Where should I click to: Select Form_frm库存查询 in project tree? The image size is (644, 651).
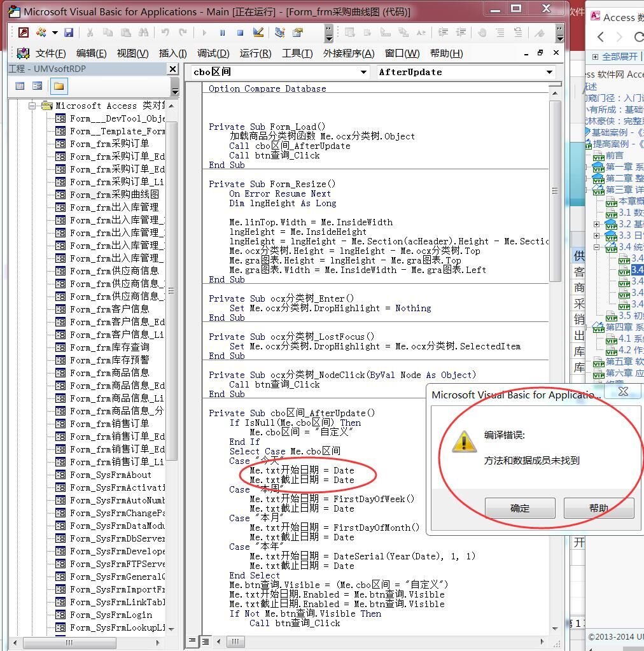tap(109, 347)
